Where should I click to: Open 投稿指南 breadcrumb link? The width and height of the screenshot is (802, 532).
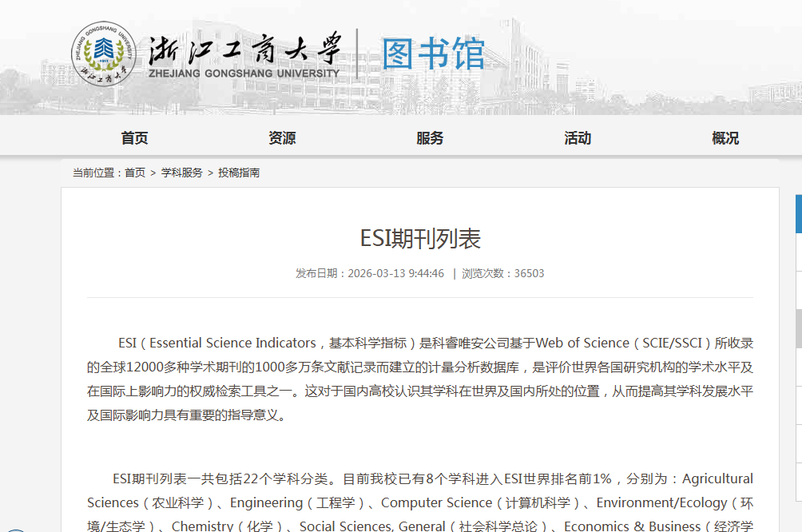point(239,173)
